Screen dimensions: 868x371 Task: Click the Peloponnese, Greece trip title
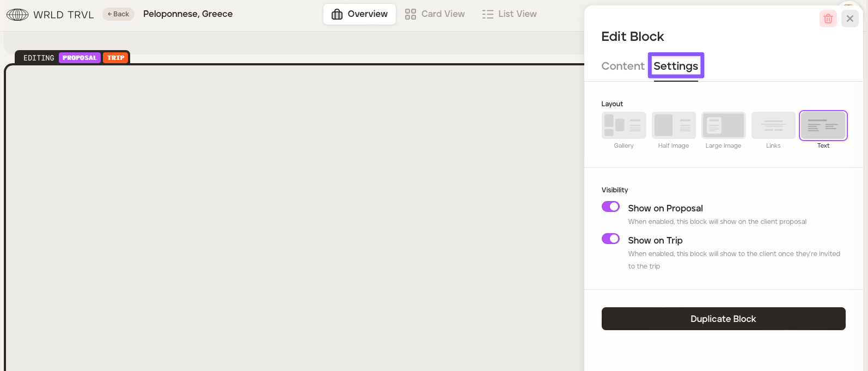pyautogui.click(x=188, y=14)
